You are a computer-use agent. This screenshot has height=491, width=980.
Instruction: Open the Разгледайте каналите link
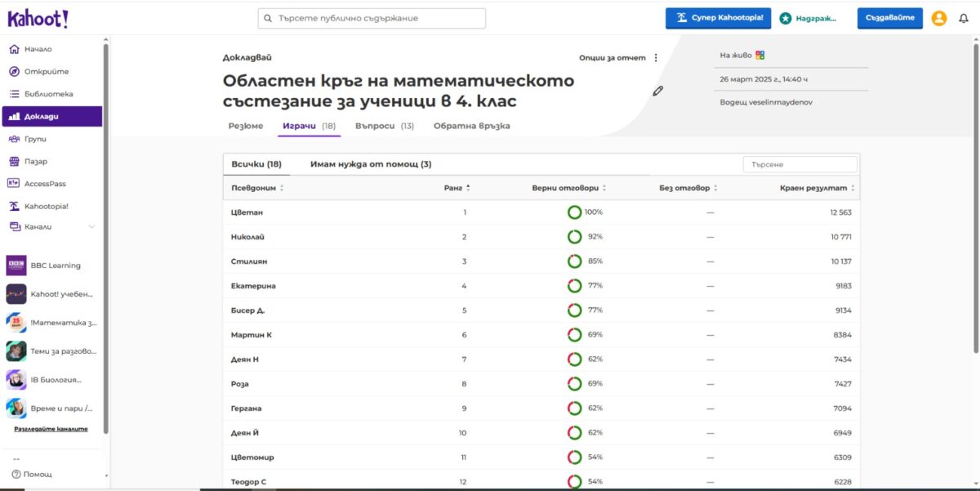click(x=51, y=429)
